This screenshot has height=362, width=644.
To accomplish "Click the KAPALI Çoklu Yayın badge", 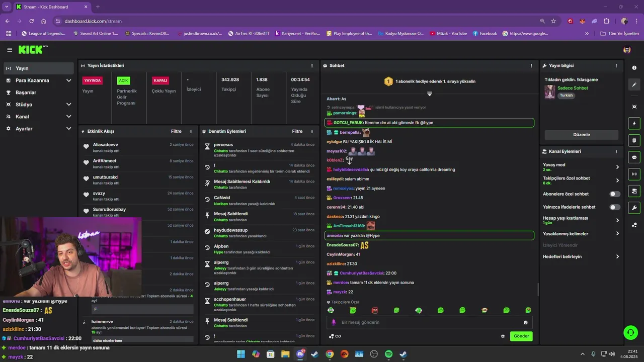I will point(160,80).
